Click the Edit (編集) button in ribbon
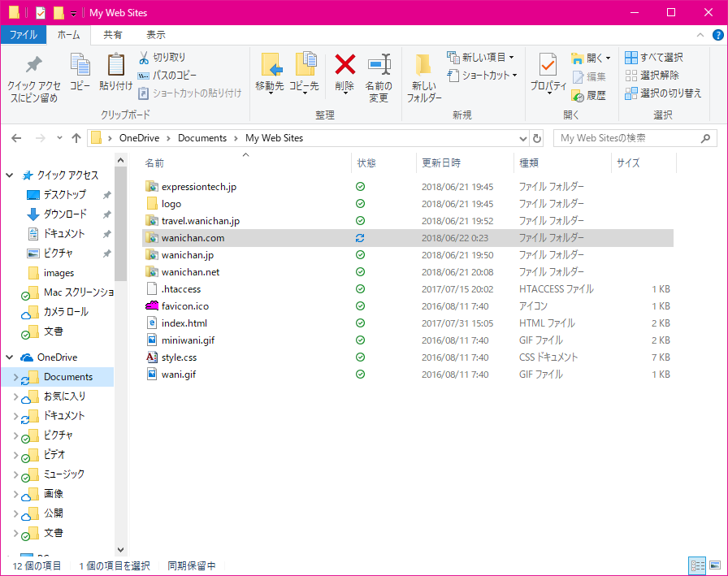Screen dimensions: 728x576 tap(589, 76)
